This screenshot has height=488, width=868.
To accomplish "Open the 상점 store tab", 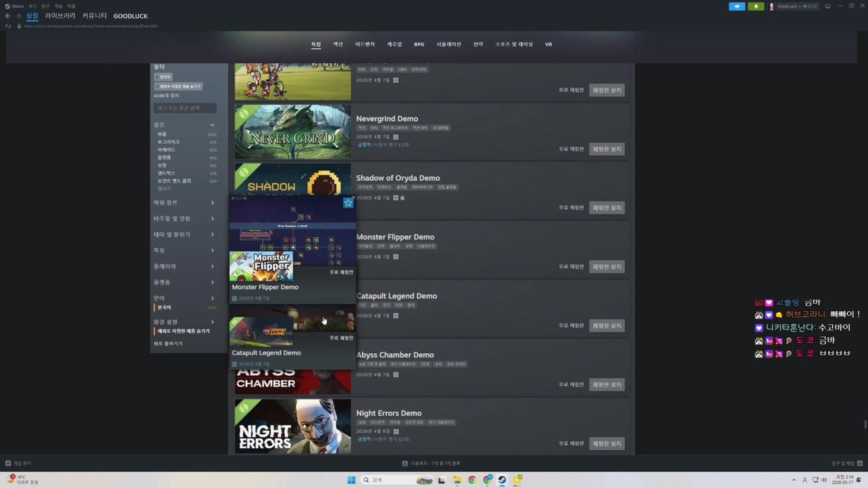I will pyautogui.click(x=32, y=16).
